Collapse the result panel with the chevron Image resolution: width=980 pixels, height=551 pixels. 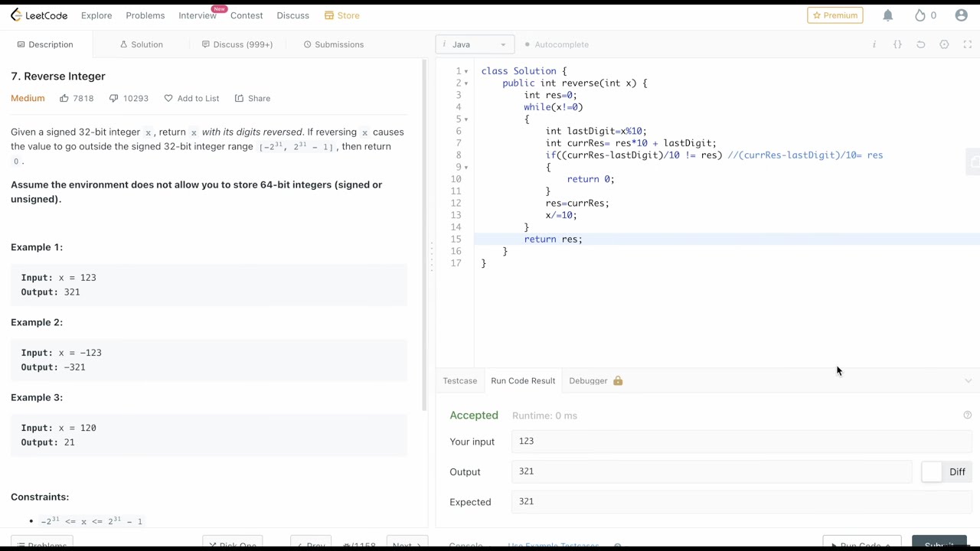coord(968,380)
